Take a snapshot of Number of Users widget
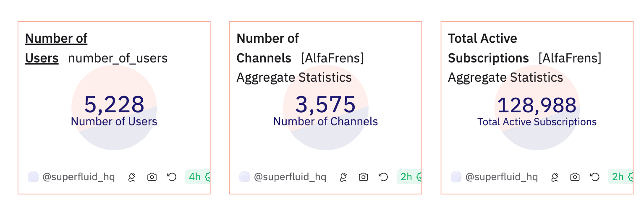 tap(152, 177)
